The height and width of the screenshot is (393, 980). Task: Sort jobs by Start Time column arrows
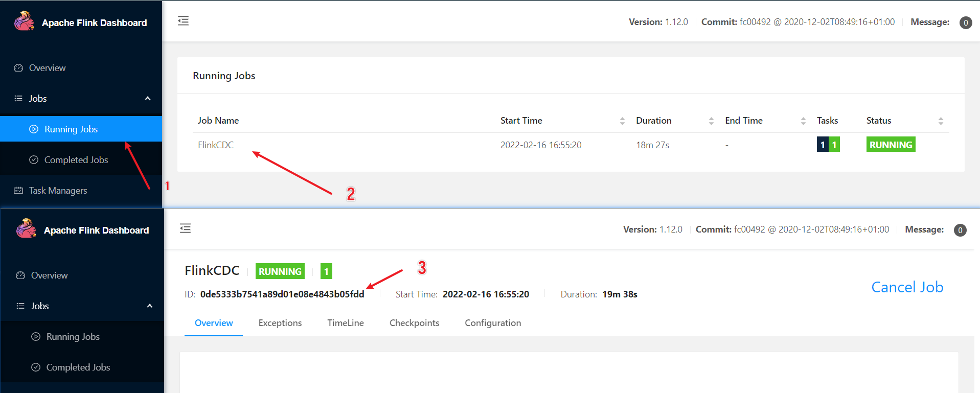[622, 121]
